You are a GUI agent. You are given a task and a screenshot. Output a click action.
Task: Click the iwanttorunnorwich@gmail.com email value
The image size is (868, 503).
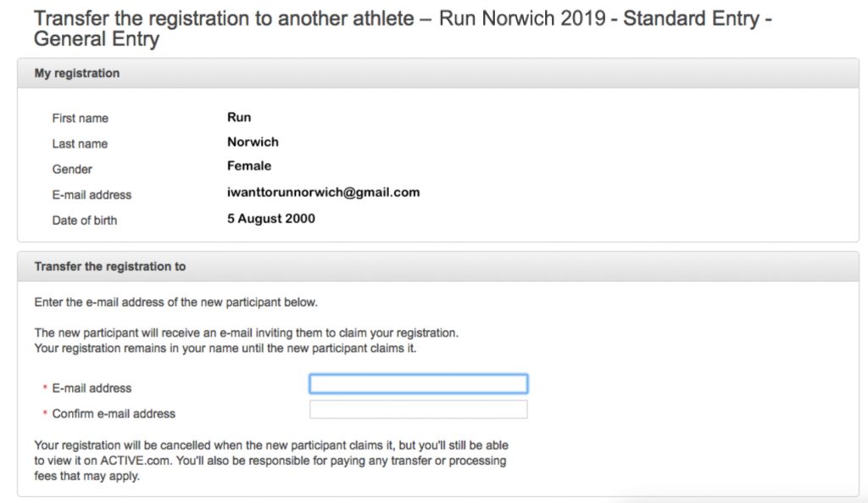click(323, 193)
